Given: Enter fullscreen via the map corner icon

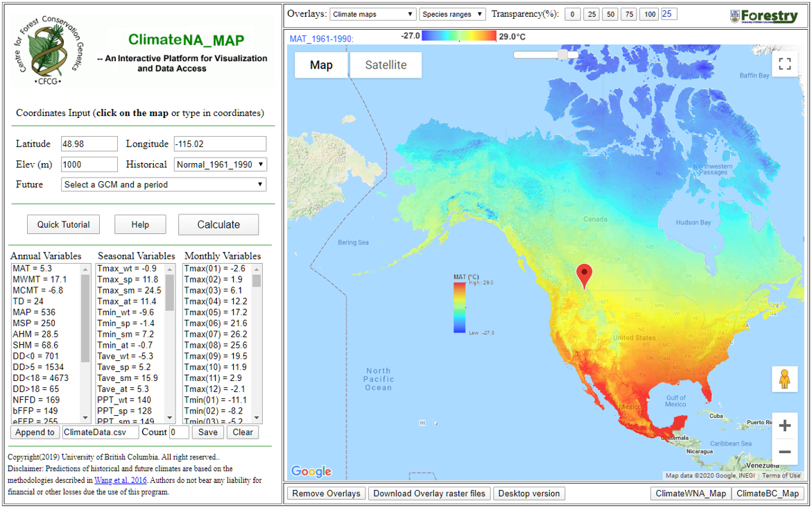Looking at the screenshot, I should coord(785,63).
